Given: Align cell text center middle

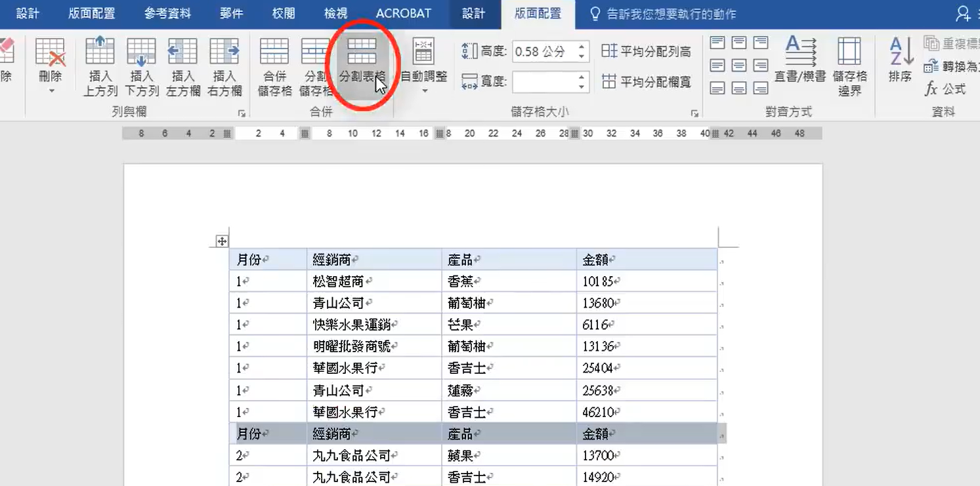Looking at the screenshot, I should [739, 66].
